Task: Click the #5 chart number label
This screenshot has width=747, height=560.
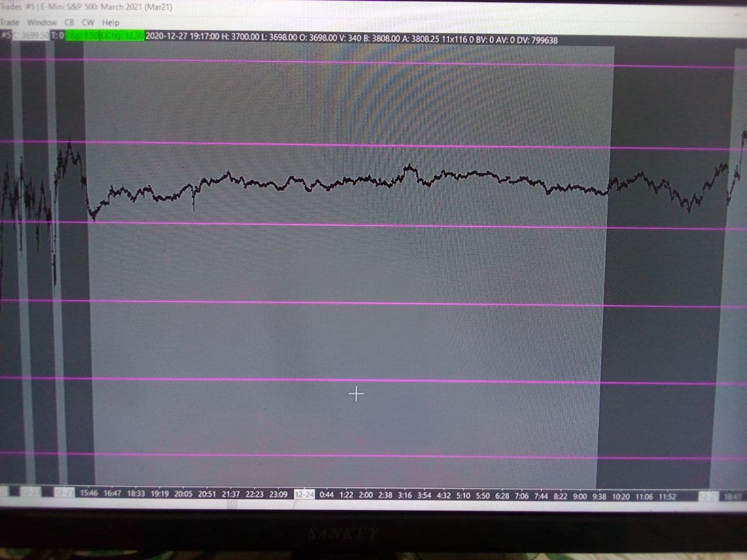Action: click(6, 36)
